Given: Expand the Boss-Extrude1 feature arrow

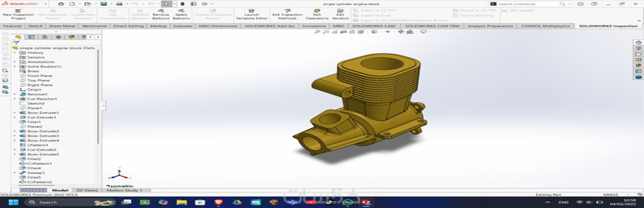Looking at the screenshot, I should coord(14,113).
